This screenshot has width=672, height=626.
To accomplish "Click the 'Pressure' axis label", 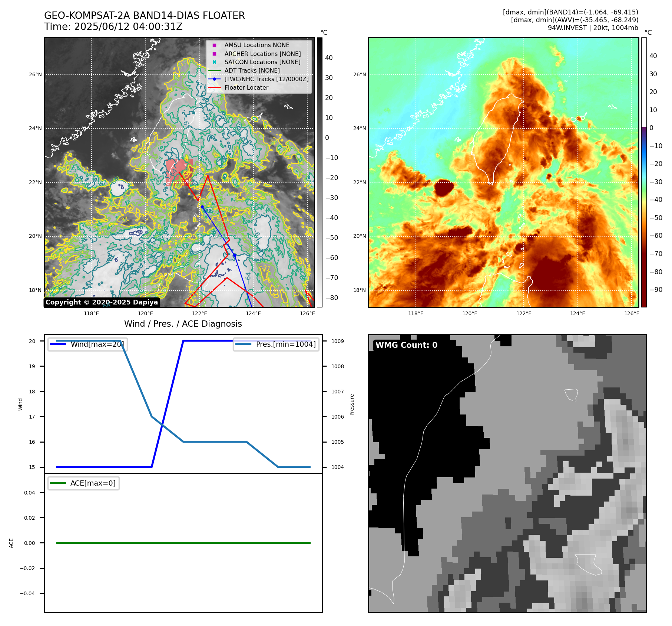I will point(352,404).
